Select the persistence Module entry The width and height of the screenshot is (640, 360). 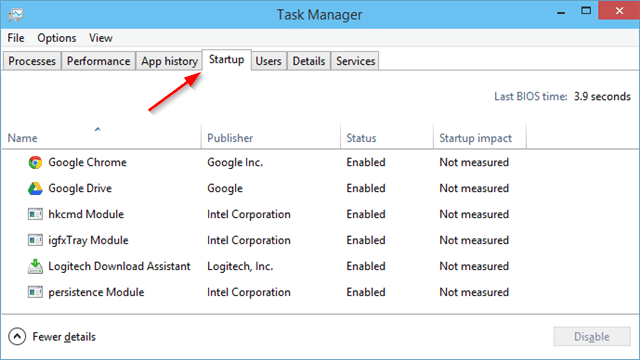pos(96,292)
